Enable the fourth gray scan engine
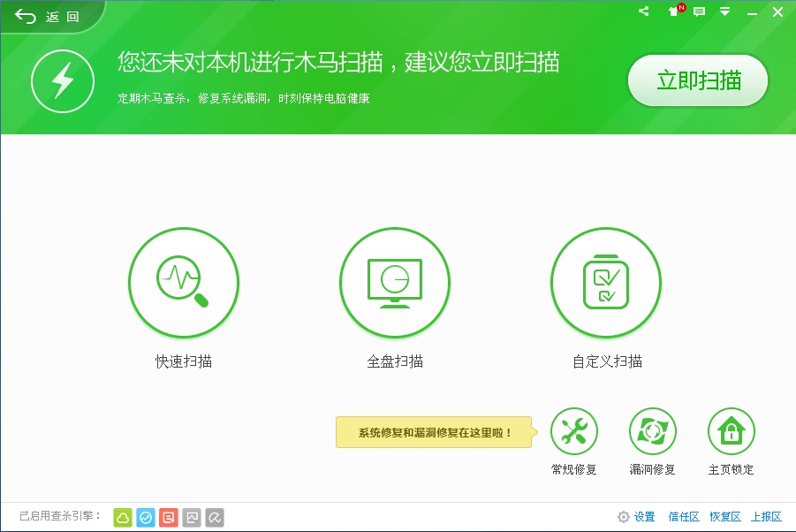The image size is (796, 532). (192, 517)
